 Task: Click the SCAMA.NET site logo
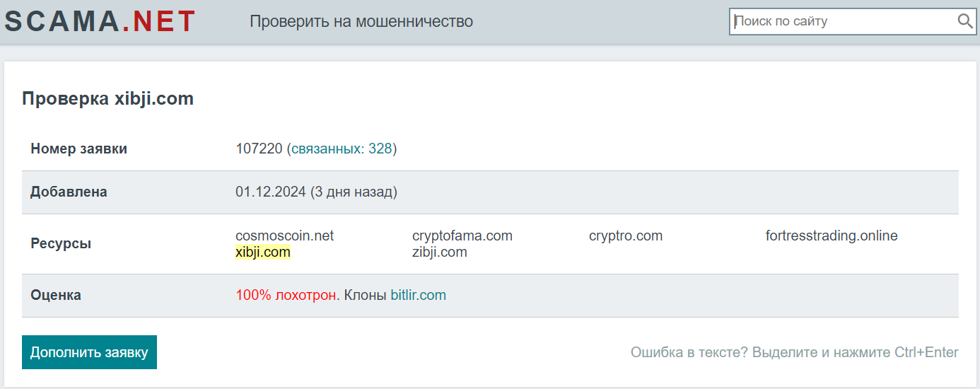pyautogui.click(x=100, y=21)
